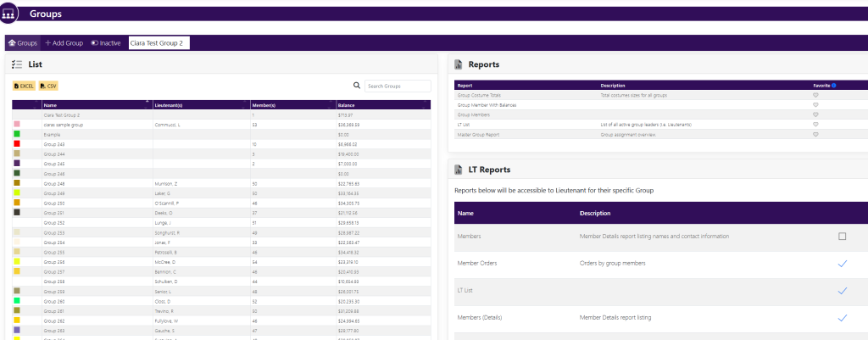This screenshot has height=340, width=868.
Task: Click the Favorite column info icon
Action: 834,86
